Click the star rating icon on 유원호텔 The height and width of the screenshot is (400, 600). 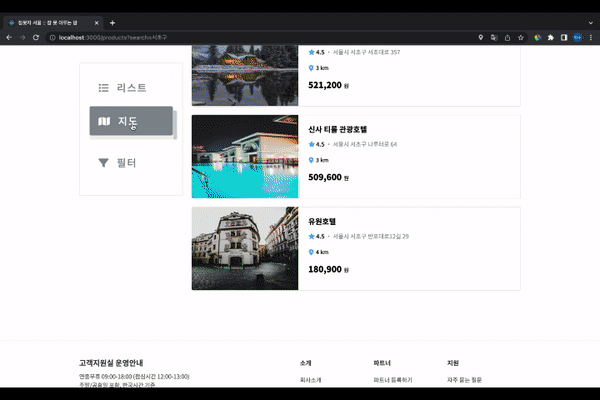coord(311,236)
